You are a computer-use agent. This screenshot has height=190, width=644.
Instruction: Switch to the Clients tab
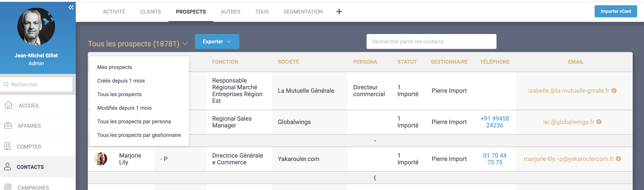150,12
